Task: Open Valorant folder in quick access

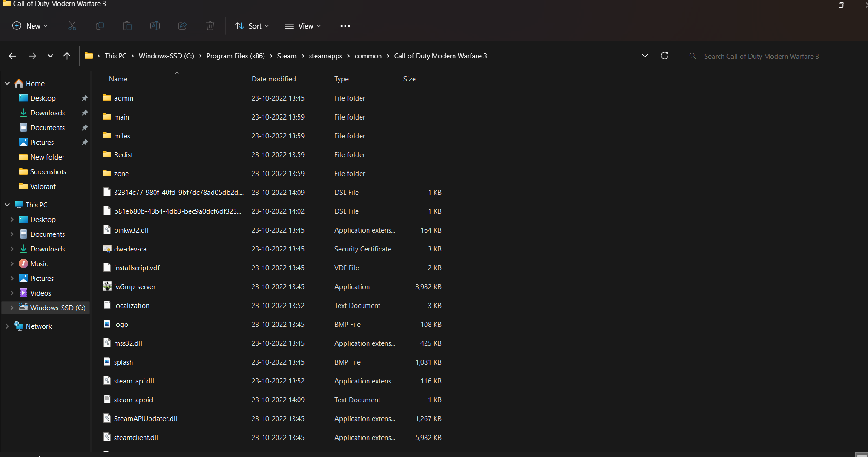Action: (x=43, y=186)
